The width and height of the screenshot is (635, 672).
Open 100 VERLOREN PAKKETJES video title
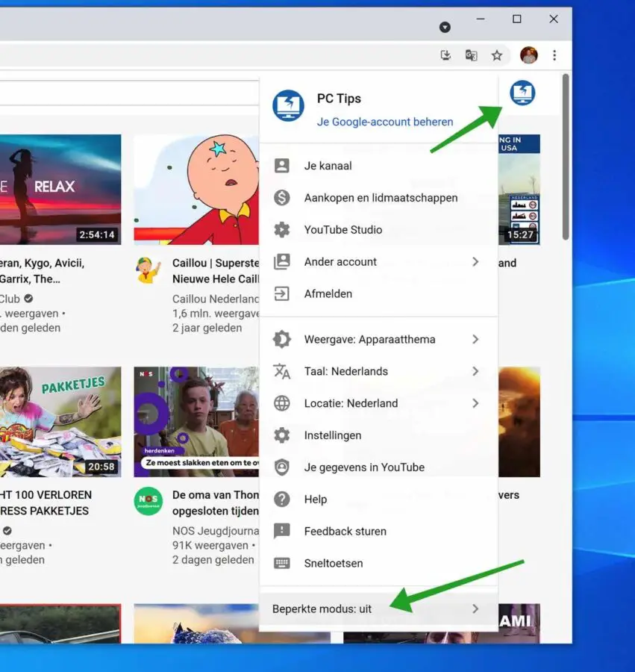[x=46, y=503]
